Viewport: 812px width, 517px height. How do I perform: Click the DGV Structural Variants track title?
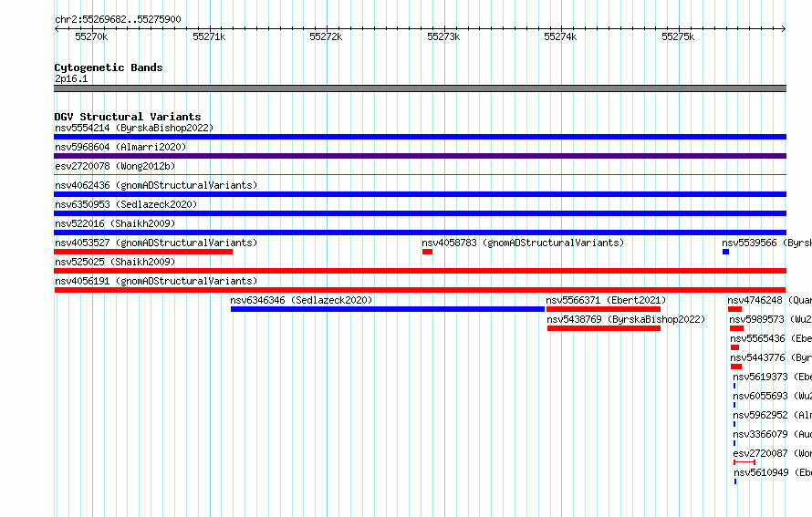click(128, 117)
